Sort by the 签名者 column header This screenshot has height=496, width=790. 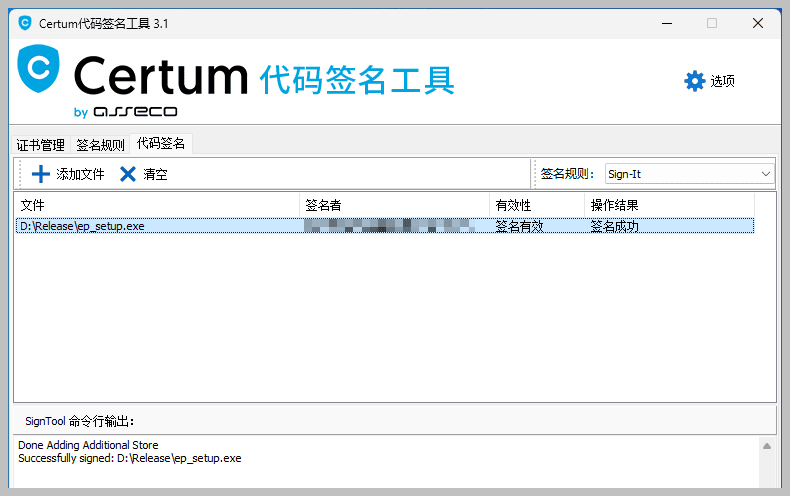[x=394, y=205]
